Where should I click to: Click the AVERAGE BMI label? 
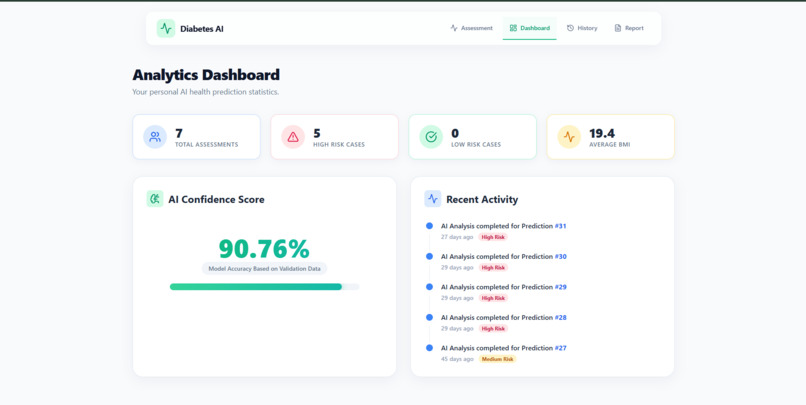pos(610,145)
